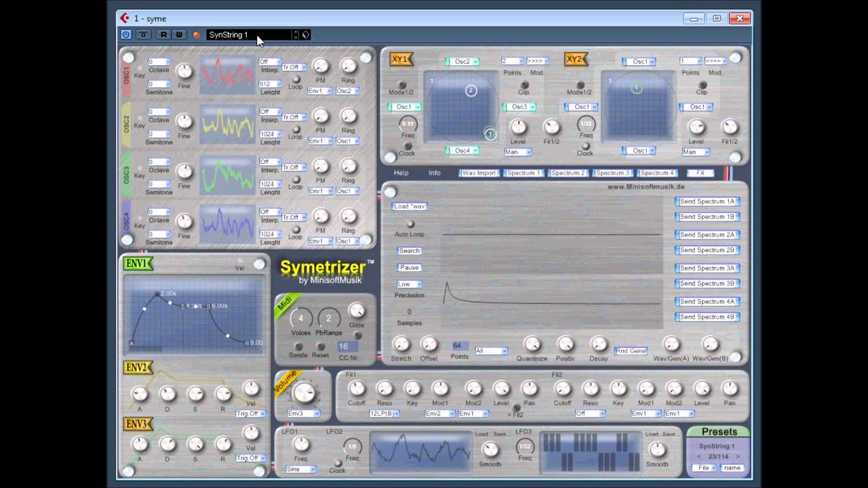The height and width of the screenshot is (488, 868).
Task: Toggle the OSC4 Loop switch
Action: pos(295,229)
